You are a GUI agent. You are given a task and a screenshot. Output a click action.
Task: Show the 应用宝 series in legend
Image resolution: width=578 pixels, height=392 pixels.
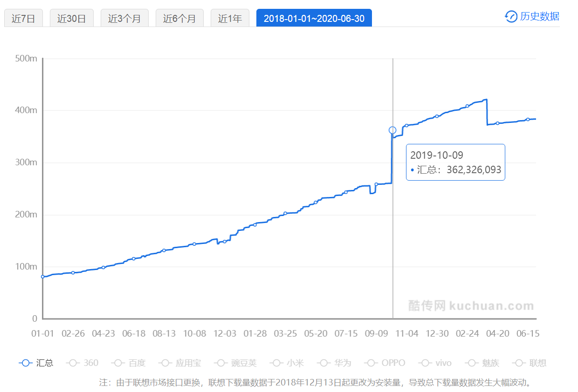tap(179, 363)
